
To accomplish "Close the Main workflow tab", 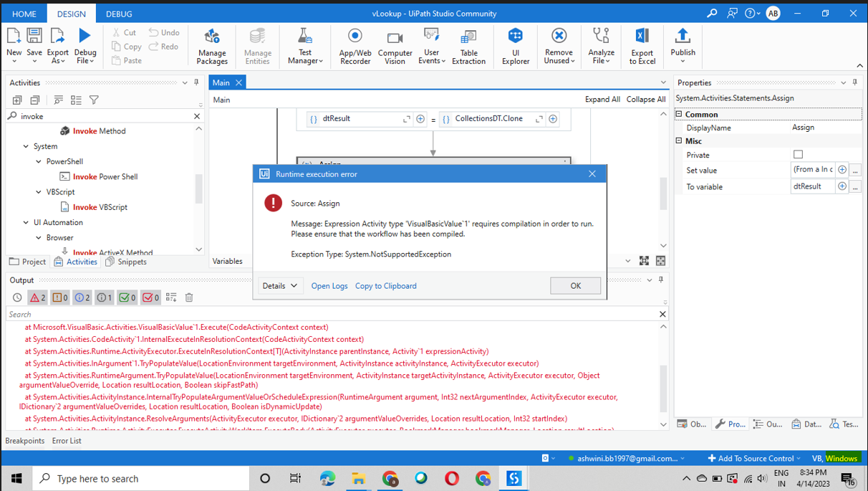I will (239, 83).
